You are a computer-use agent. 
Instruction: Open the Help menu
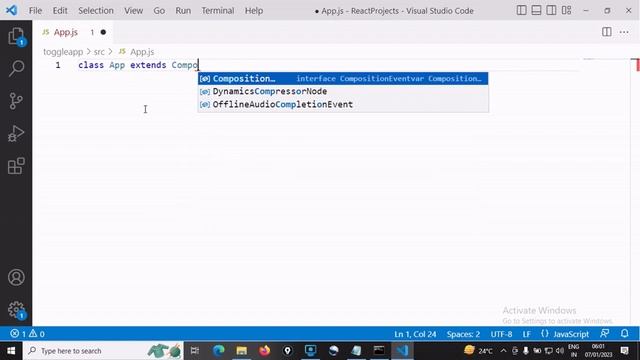point(253,11)
